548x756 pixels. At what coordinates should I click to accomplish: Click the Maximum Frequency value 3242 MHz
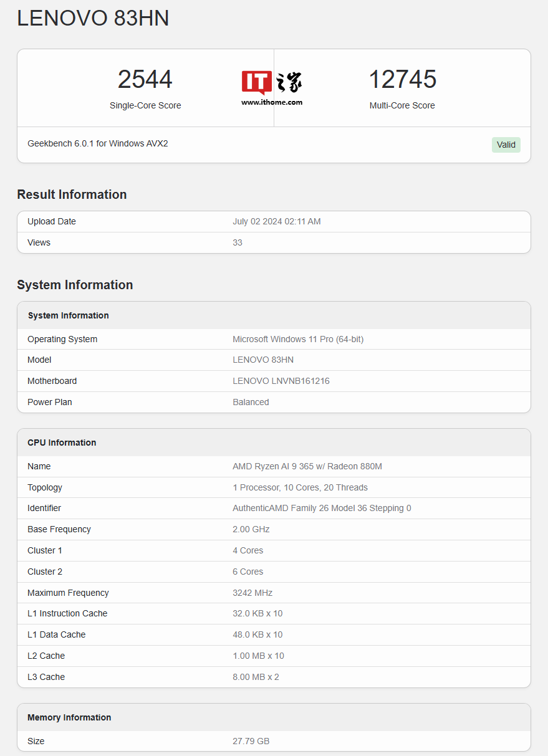pos(252,593)
